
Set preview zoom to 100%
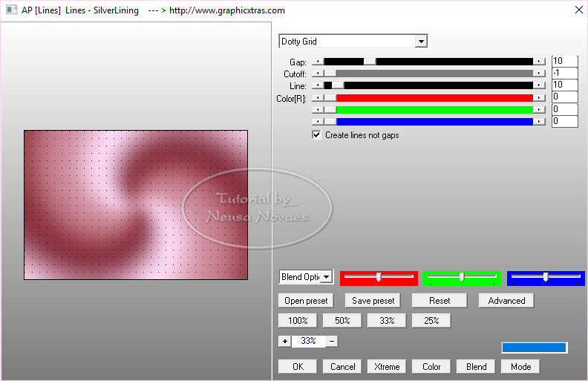pos(298,321)
